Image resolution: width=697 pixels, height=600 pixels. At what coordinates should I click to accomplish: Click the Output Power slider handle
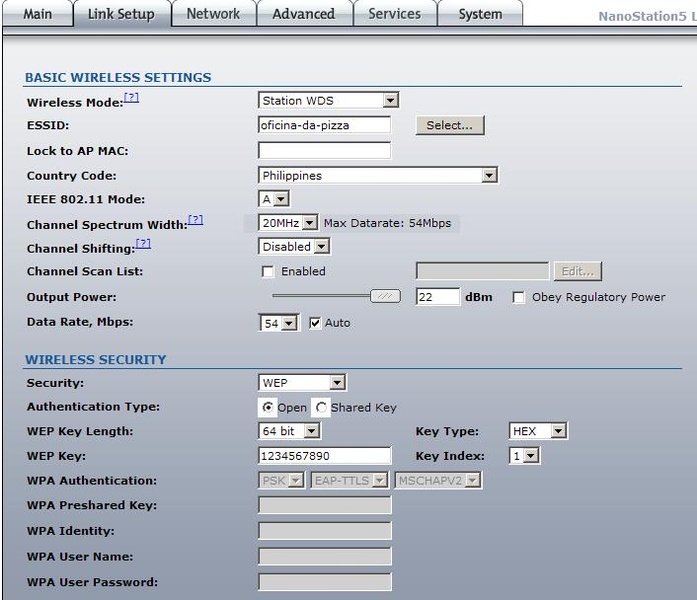point(385,296)
